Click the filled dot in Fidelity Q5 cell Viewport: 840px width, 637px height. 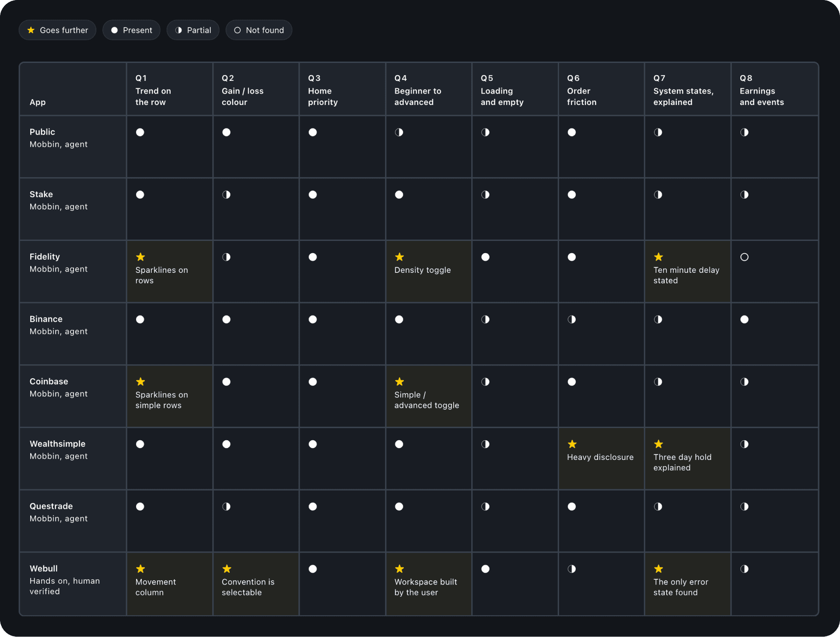(x=485, y=257)
